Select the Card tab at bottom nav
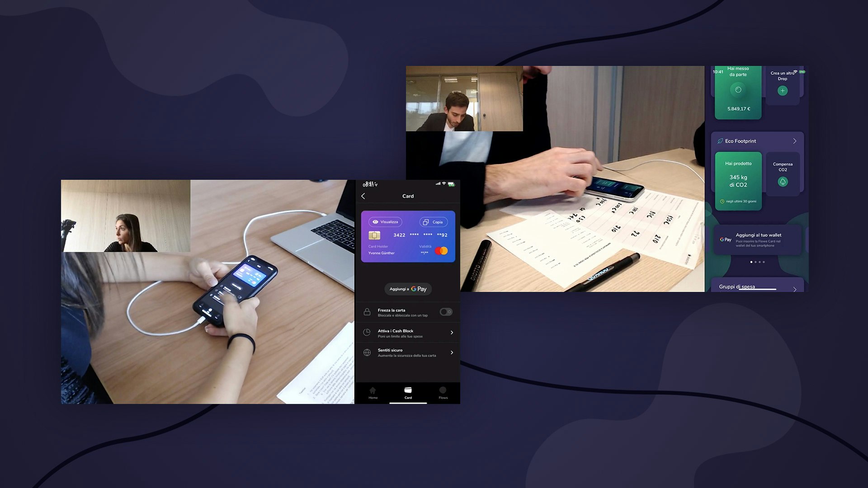This screenshot has height=488, width=868. [x=407, y=393]
